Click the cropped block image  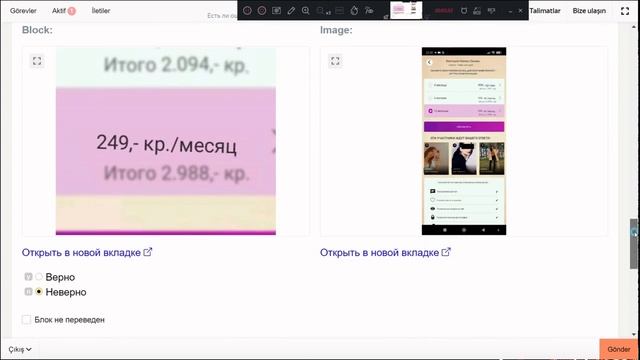[x=166, y=141]
